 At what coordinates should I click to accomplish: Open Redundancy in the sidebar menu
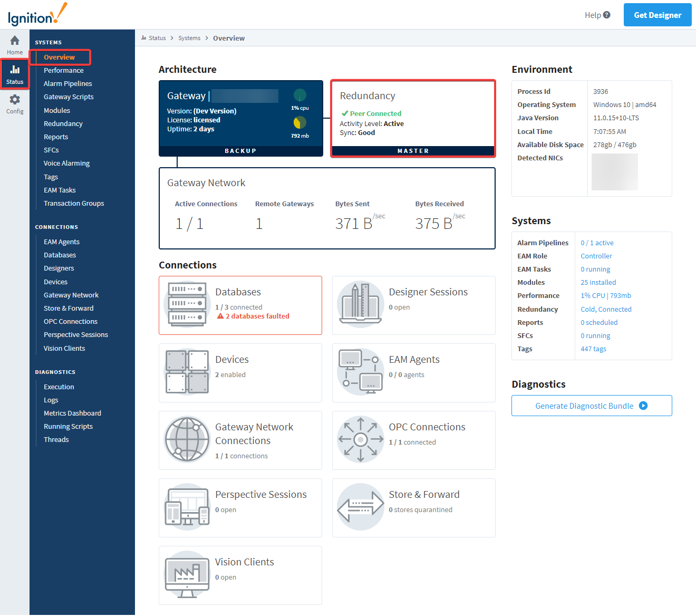tap(63, 123)
